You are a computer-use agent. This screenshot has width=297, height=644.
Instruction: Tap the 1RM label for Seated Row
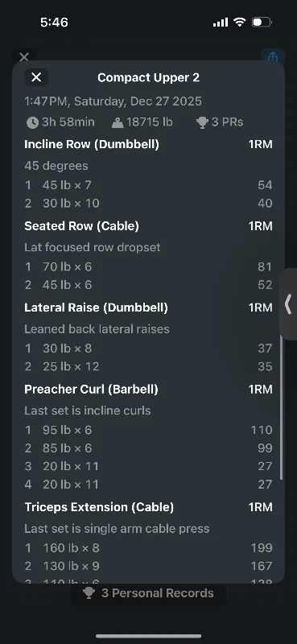(x=261, y=226)
